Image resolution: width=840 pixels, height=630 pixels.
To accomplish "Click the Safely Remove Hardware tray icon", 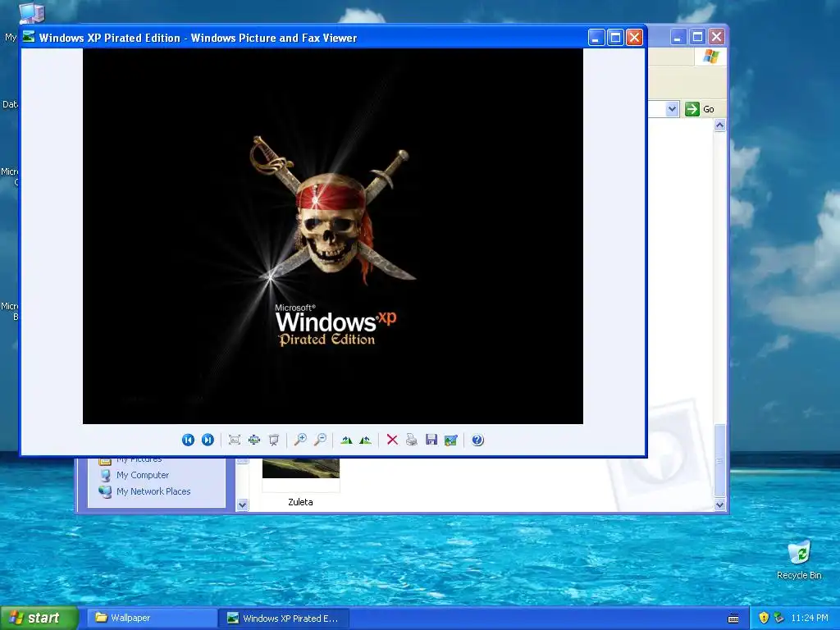I will (x=778, y=618).
